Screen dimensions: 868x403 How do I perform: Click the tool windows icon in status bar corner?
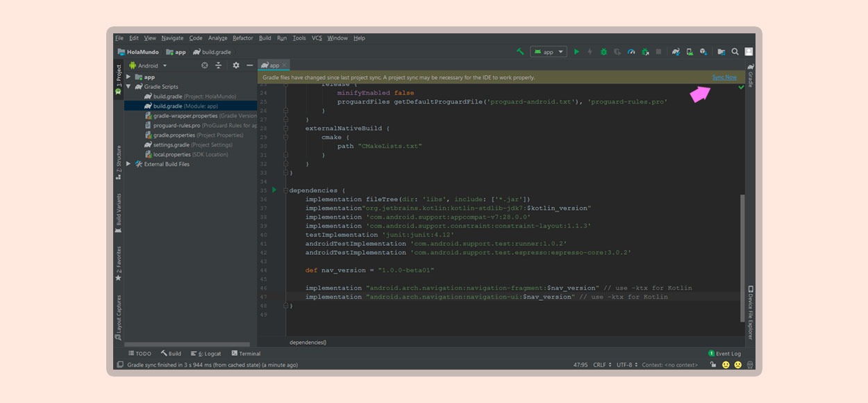pos(119,365)
